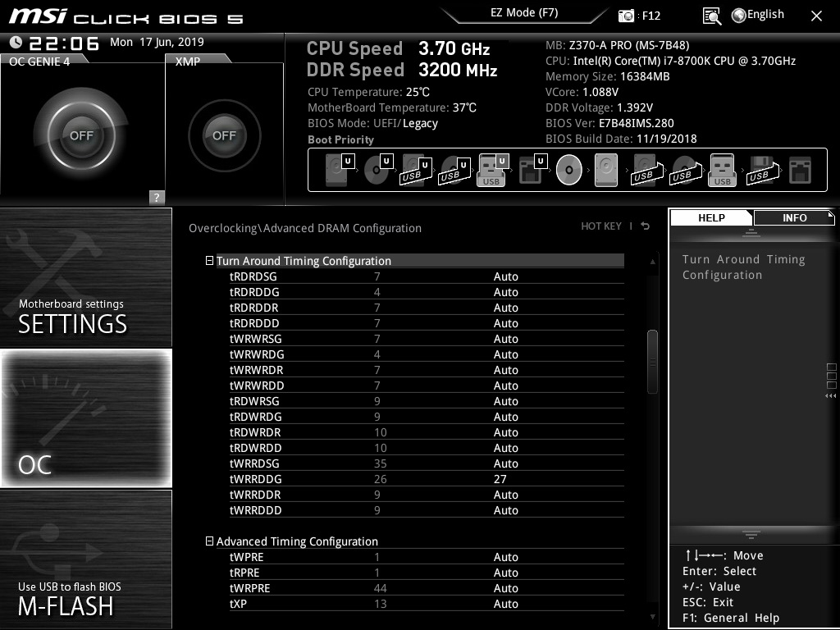Edit the tXP Auto value
The height and width of the screenshot is (630, 840).
coord(505,604)
